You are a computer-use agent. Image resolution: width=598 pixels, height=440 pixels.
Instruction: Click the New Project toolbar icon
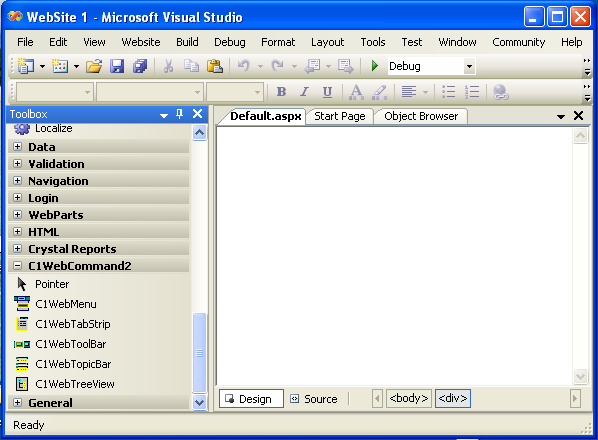tap(26, 66)
